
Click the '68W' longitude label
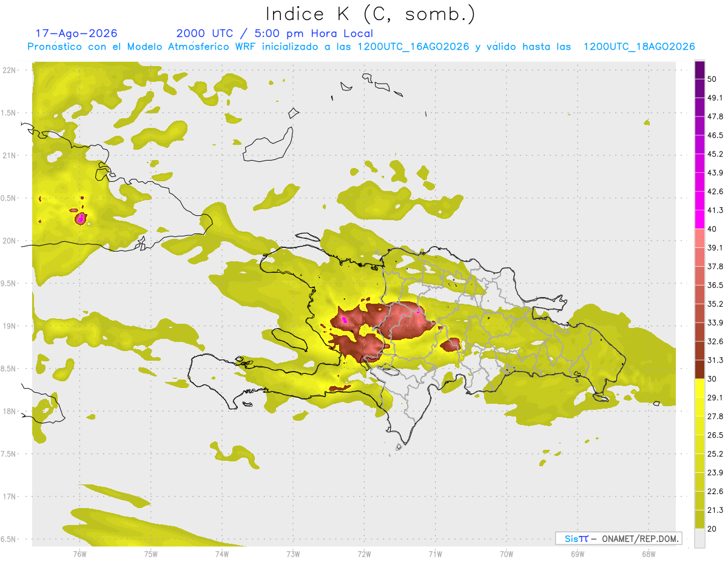648,554
